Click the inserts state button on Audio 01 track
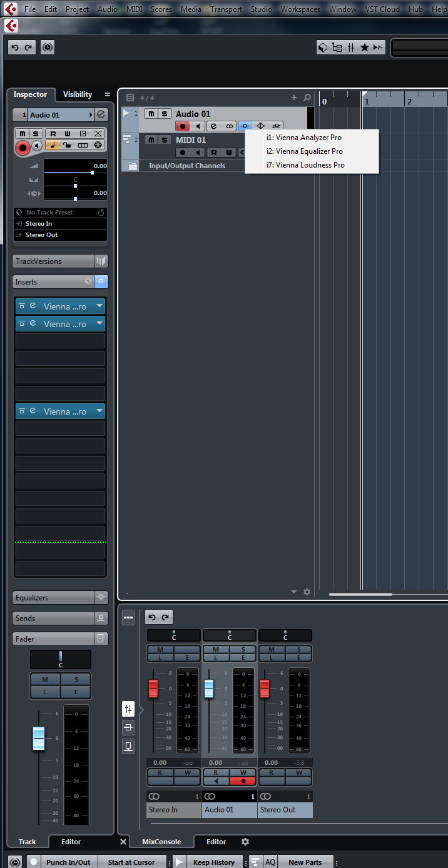The width and height of the screenshot is (448, 868). [x=245, y=126]
